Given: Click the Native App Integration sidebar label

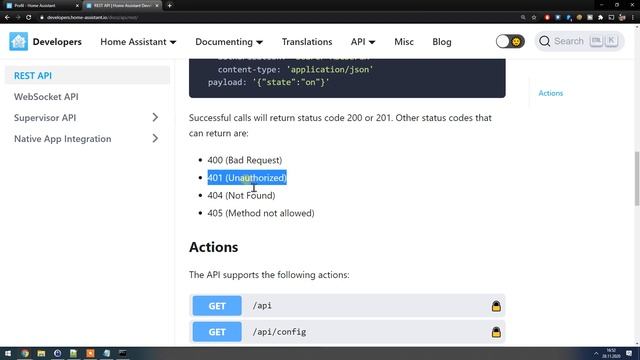Looking at the screenshot, I should (62, 139).
